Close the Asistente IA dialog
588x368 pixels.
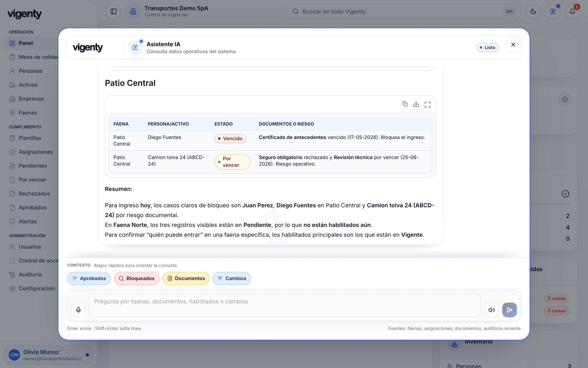[513, 45]
